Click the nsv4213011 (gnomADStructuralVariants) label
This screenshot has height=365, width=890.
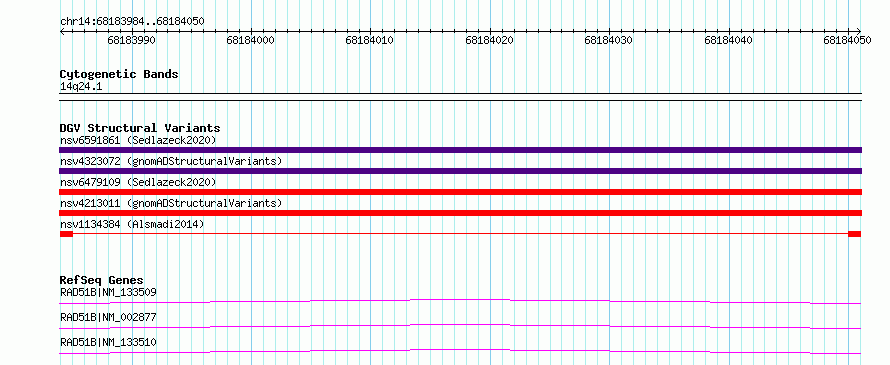[171, 203]
